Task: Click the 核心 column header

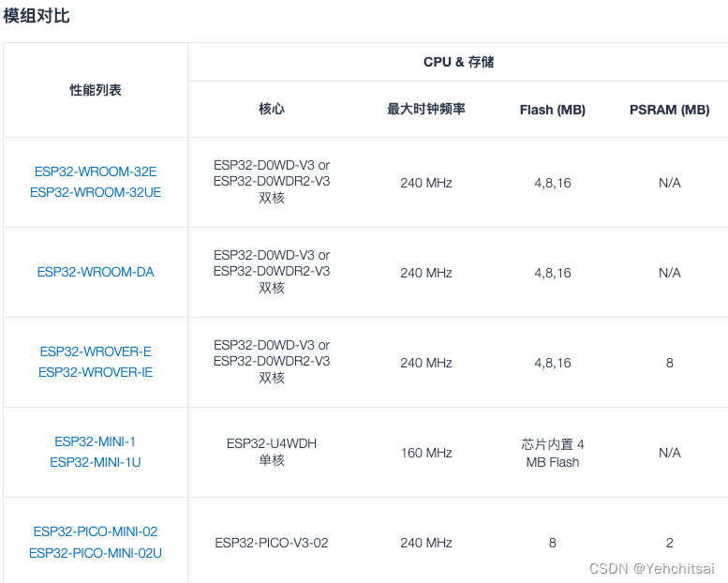Action: [x=272, y=109]
